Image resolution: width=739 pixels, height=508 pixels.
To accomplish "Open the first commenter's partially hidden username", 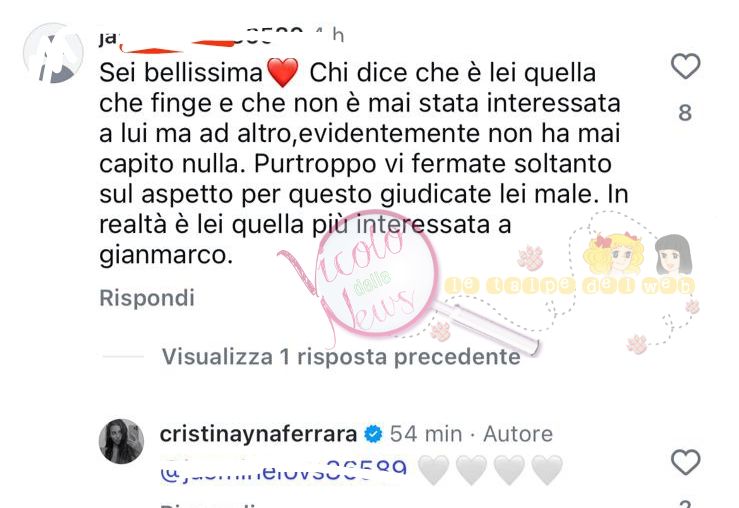I will (x=201, y=39).
